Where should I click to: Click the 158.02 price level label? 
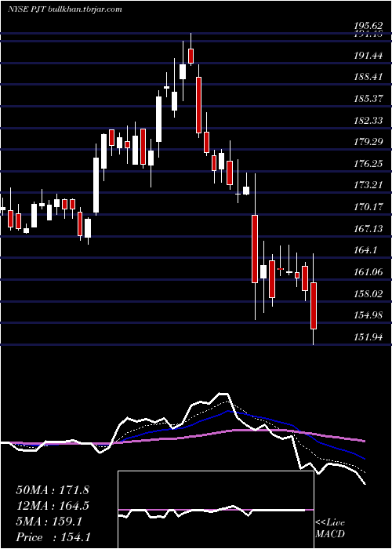[368, 293]
